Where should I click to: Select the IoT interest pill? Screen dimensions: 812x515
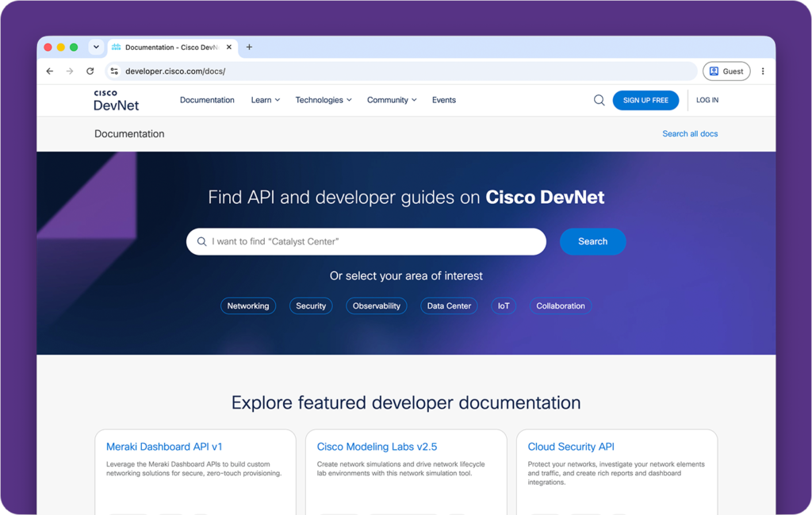click(504, 306)
